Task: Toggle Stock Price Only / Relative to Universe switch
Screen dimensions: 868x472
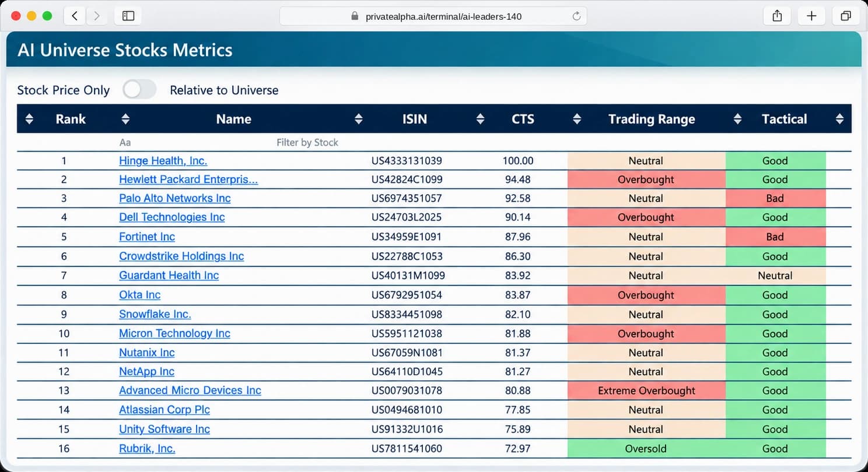Action: (x=139, y=90)
